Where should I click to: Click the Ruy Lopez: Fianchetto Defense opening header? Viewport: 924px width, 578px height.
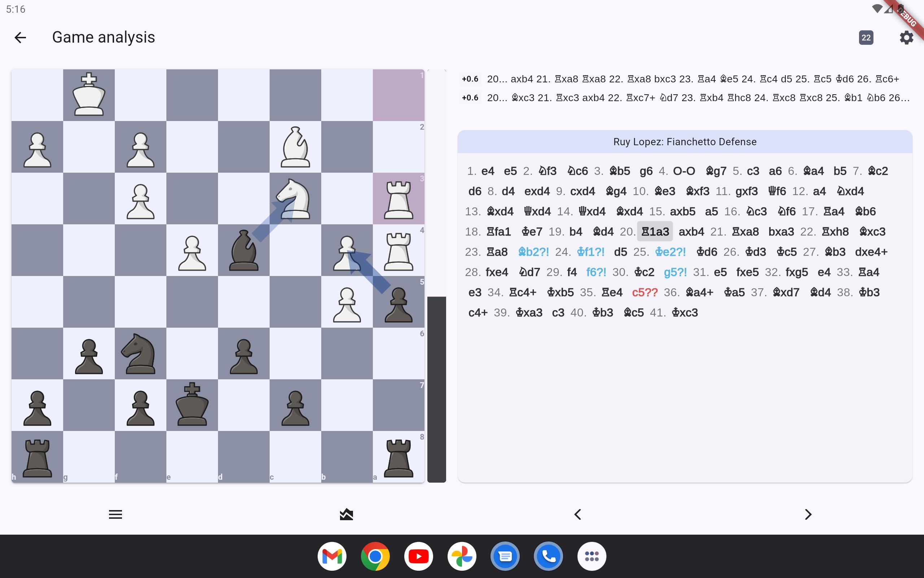(685, 142)
